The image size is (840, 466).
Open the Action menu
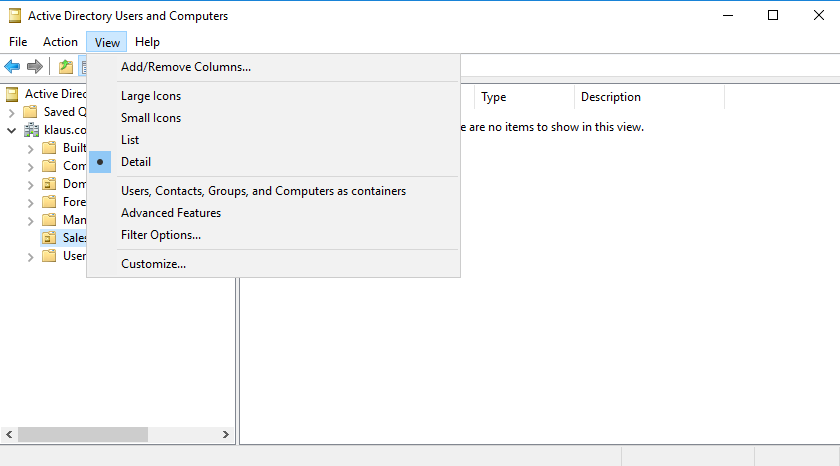[x=60, y=42]
